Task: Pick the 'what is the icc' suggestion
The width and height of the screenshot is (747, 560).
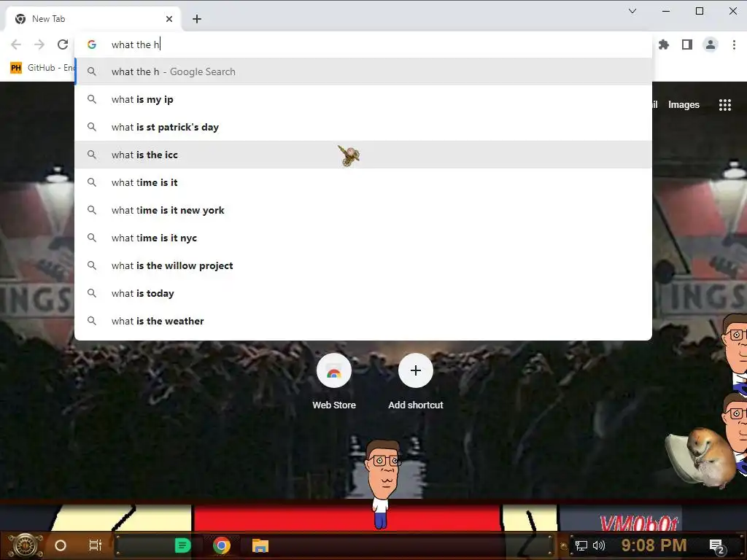Action: click(363, 155)
